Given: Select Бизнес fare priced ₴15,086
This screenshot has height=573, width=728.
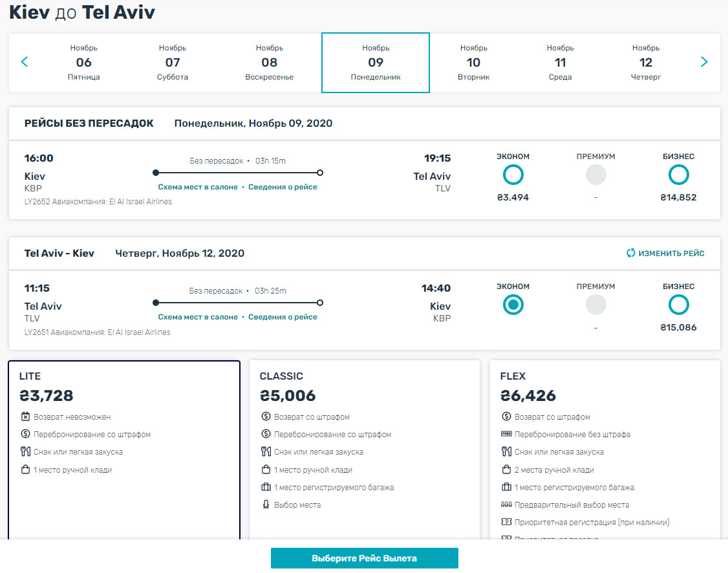Looking at the screenshot, I should (x=678, y=305).
